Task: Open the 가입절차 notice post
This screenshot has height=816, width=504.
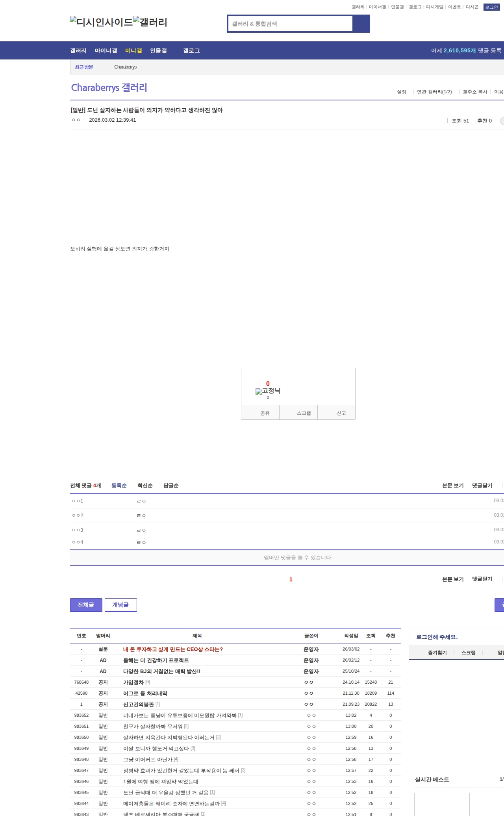Action: tap(133, 682)
